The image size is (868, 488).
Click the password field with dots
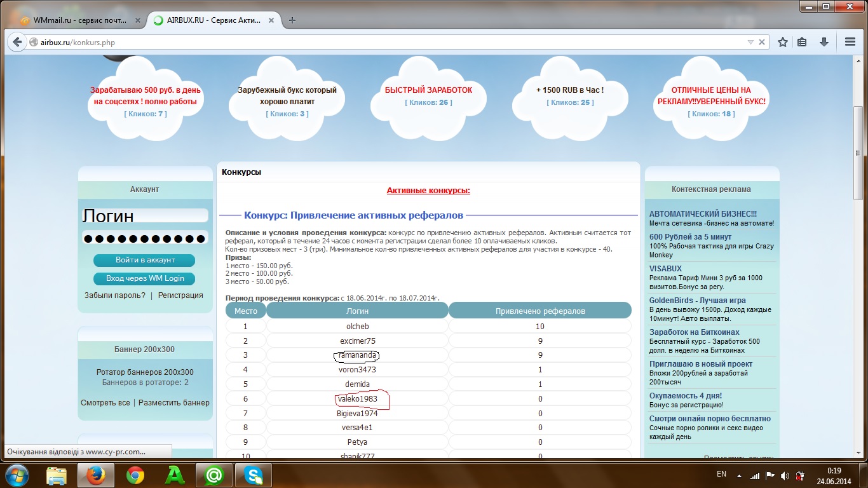(145, 238)
